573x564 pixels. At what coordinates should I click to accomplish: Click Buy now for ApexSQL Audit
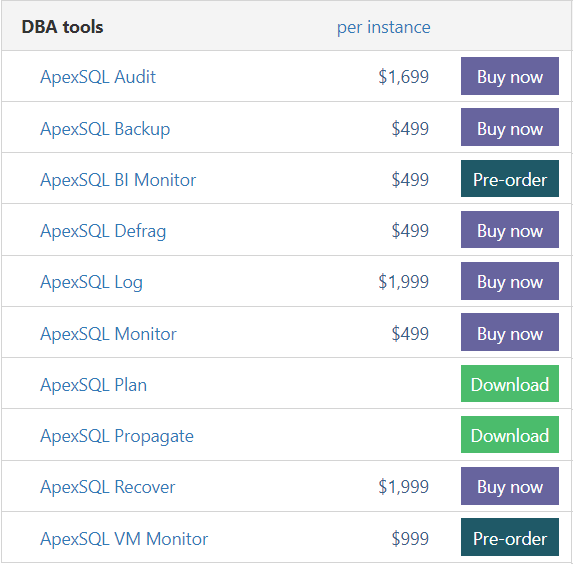point(510,76)
